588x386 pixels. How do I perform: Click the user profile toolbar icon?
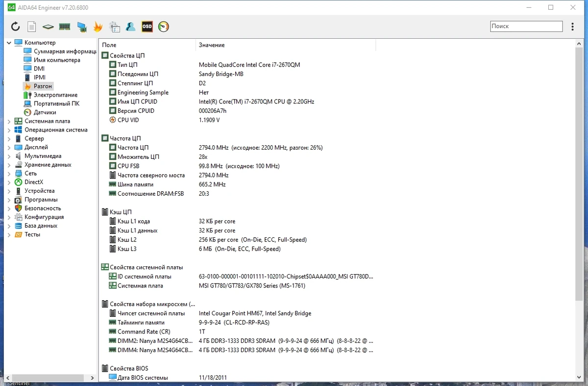pyautogui.click(x=130, y=26)
